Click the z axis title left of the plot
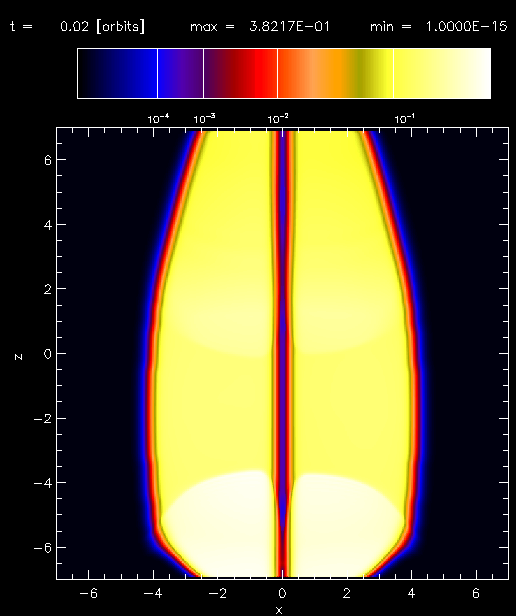Image resolution: width=516 pixels, height=616 pixels. pos(18,357)
